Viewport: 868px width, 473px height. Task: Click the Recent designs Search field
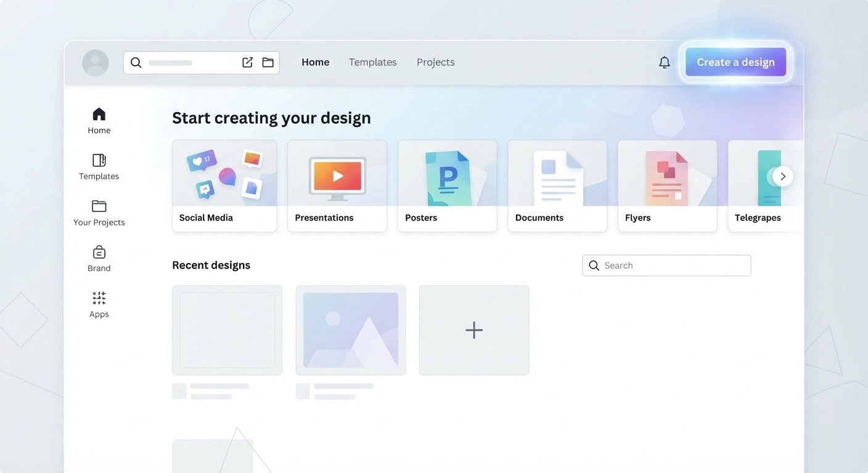tap(666, 265)
